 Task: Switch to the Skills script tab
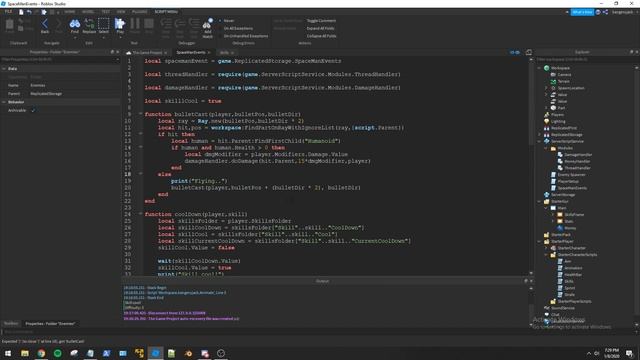[x=224, y=53]
